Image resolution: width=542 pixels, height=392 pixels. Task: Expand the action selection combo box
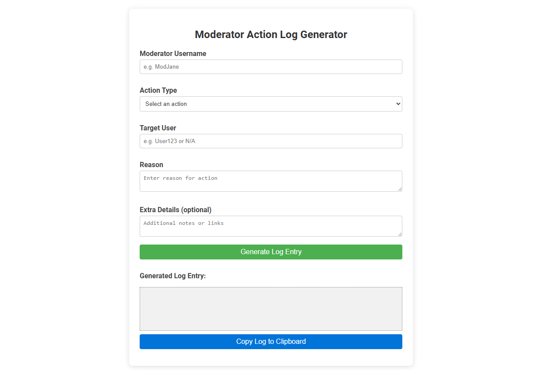[x=271, y=104]
